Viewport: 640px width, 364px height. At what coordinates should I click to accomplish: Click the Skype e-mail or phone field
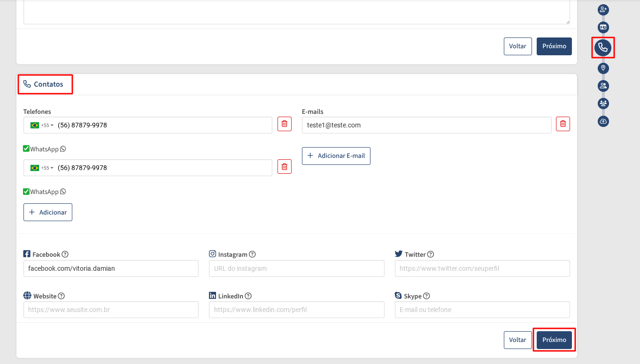click(x=482, y=310)
